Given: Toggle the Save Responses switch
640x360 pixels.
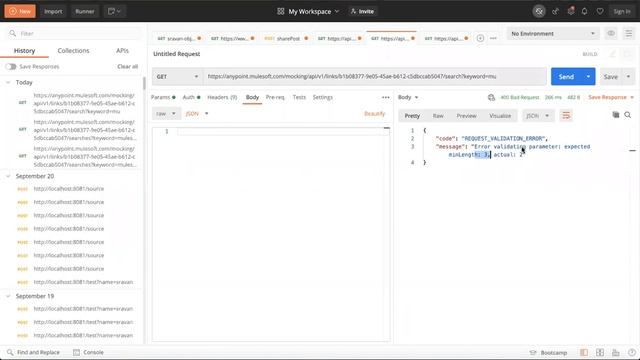Looking at the screenshot, I should click(11, 67).
